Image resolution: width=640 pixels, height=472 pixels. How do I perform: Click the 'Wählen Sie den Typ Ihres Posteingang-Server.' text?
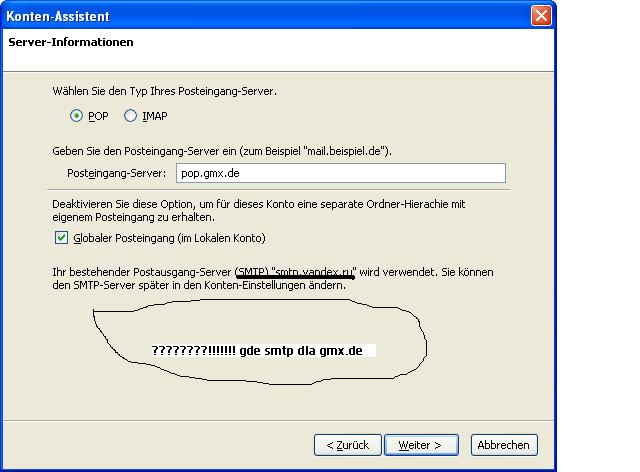click(164, 91)
